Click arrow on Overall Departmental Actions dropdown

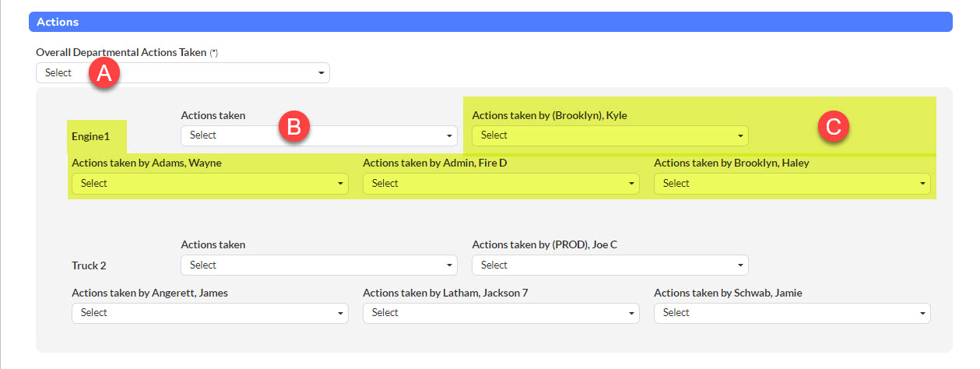pos(321,74)
